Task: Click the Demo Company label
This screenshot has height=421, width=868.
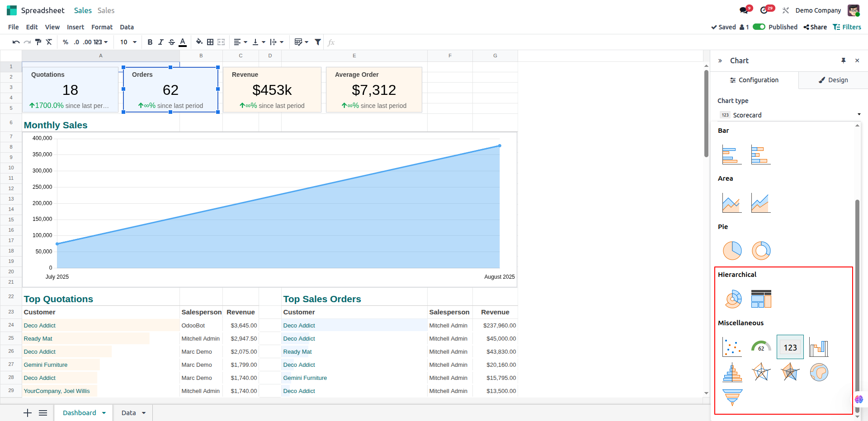Action: [818, 10]
